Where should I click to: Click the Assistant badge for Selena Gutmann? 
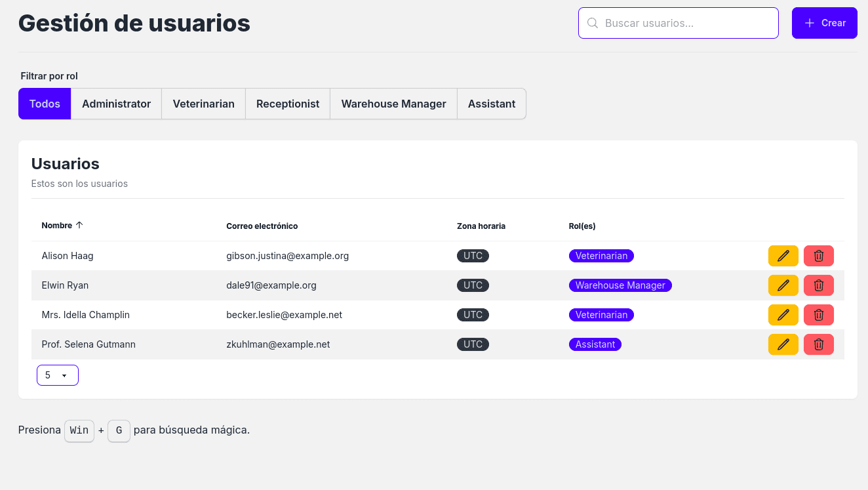(x=595, y=344)
